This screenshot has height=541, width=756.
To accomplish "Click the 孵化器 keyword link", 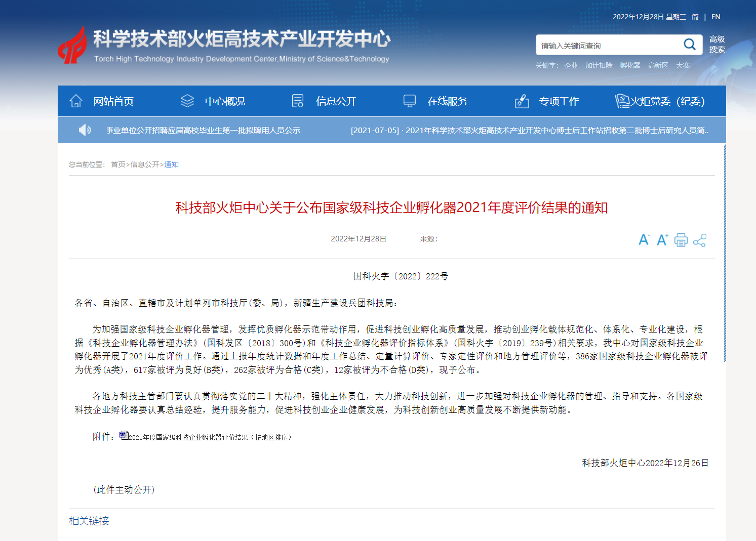I will click(x=630, y=65).
